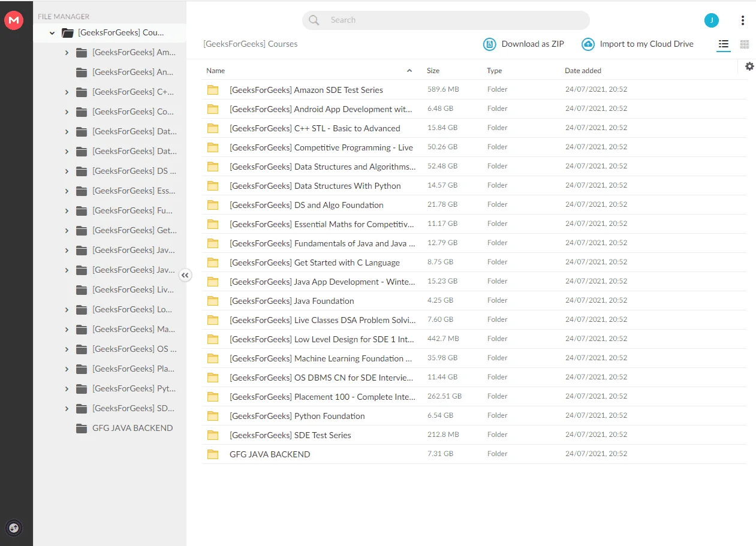The height and width of the screenshot is (546, 756).
Task: Expand the [GeeksForGeeks] Am... tree folder
Action: tap(67, 53)
